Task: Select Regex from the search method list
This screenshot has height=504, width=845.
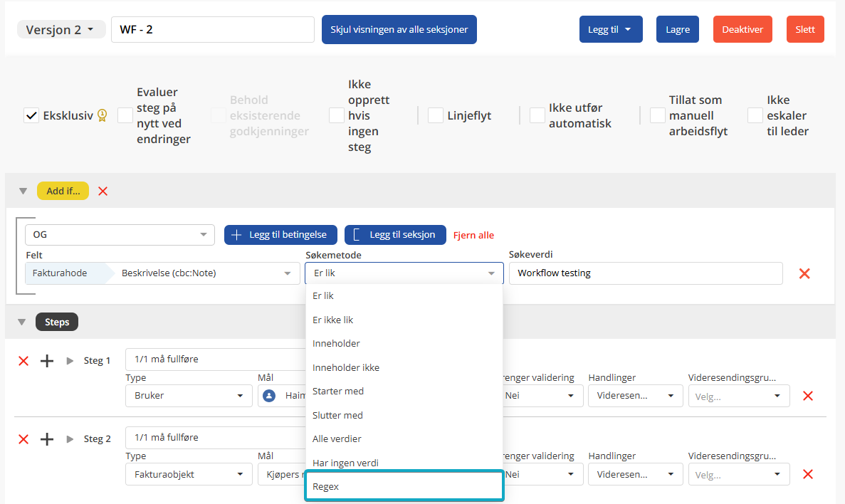Action: pyautogui.click(x=404, y=486)
